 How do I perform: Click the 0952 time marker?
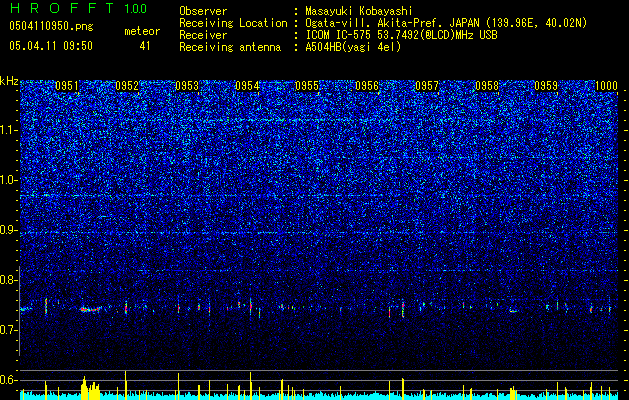127,86
